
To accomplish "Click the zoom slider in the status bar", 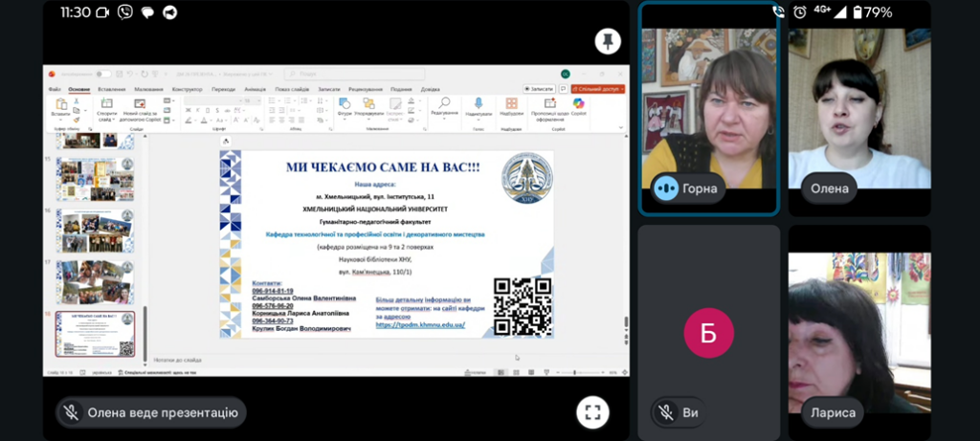I will 574,371.
